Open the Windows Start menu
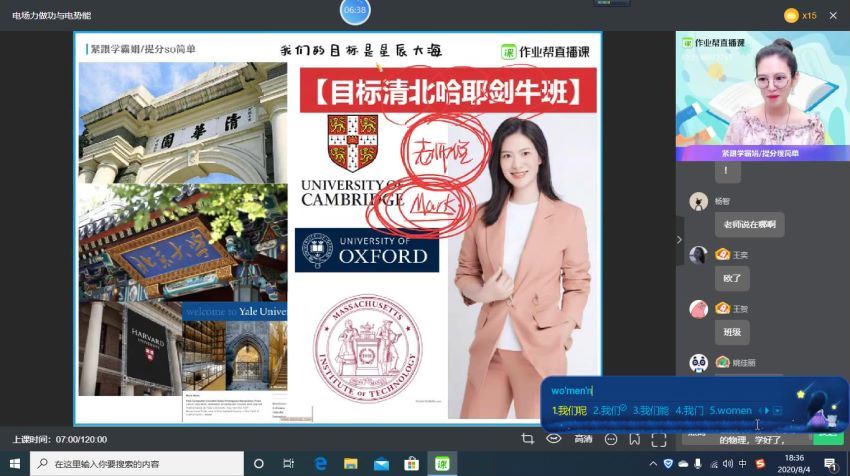The width and height of the screenshot is (850, 476). click(x=15, y=464)
